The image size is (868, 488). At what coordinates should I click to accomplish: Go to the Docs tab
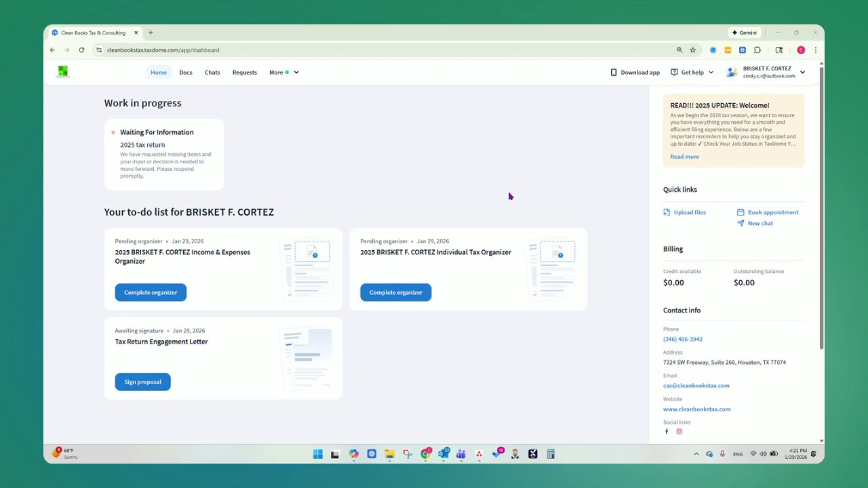(x=186, y=73)
